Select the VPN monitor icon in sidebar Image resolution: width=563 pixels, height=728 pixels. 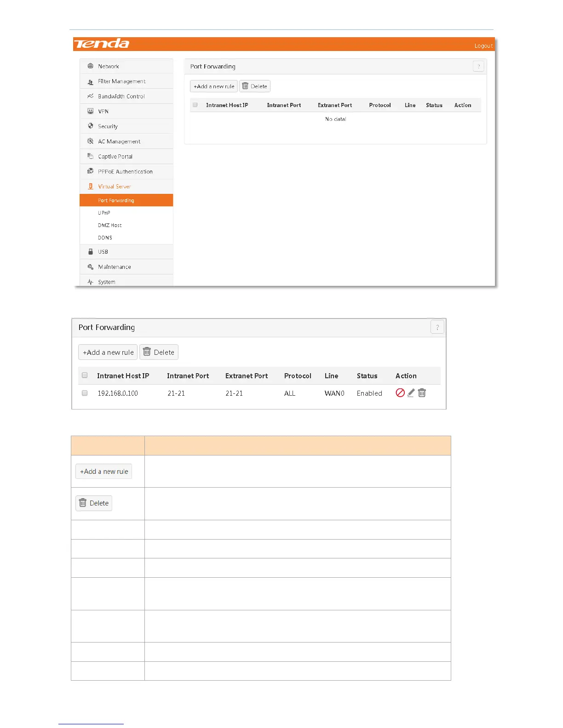(91, 111)
